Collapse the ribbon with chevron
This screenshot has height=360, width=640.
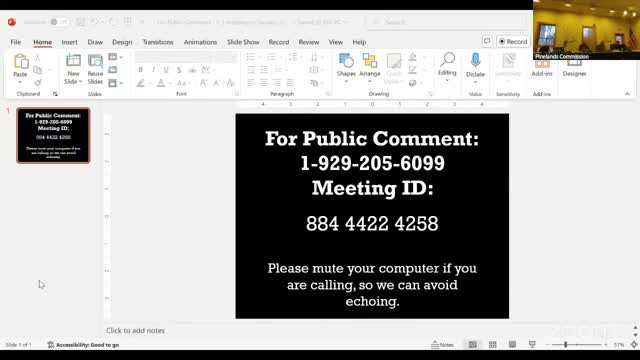(x=627, y=94)
